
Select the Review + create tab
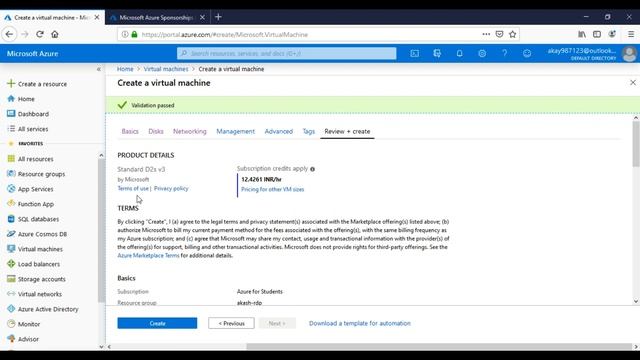pyautogui.click(x=347, y=131)
